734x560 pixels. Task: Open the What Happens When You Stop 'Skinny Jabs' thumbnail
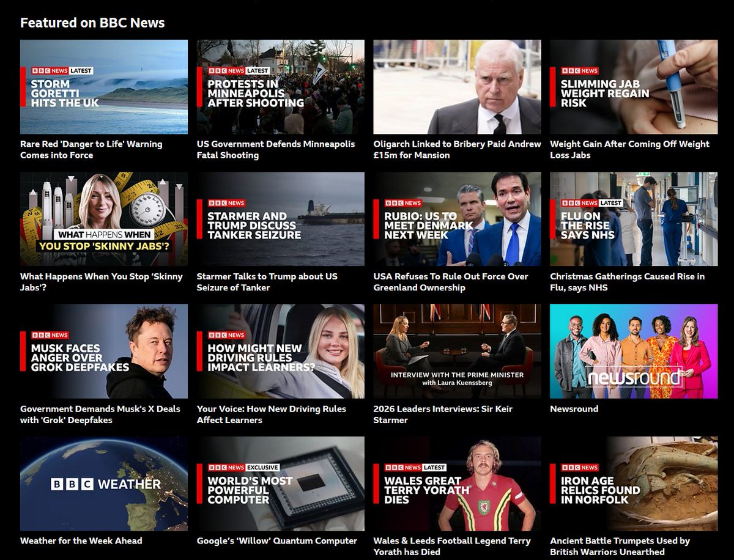(x=104, y=219)
